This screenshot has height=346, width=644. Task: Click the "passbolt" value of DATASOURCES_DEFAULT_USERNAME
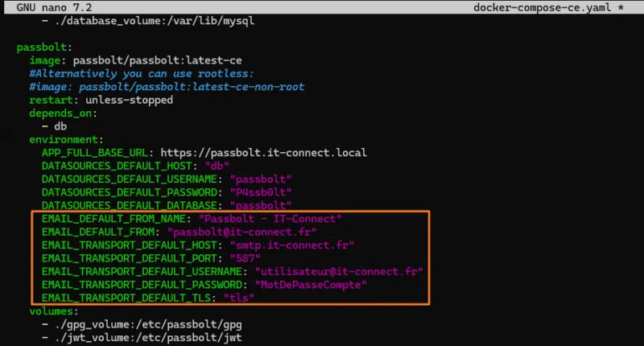point(261,179)
